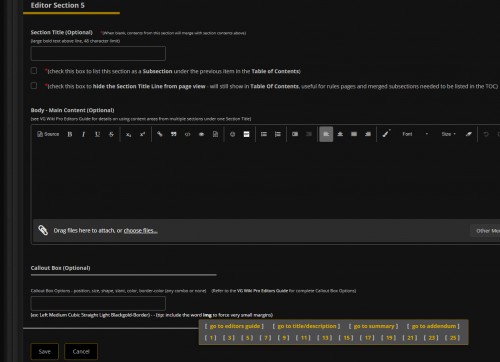Click the Callout Box (Optional) label
Screen dimensions: 500x362
click(60, 268)
